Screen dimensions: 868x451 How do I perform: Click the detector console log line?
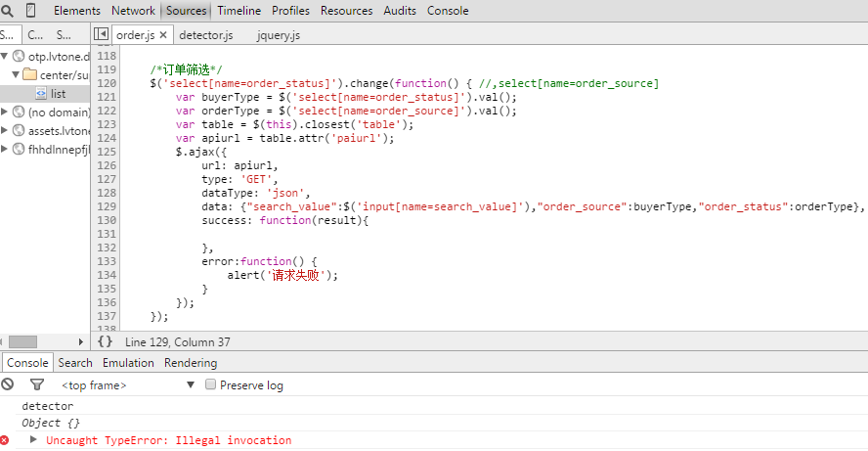click(x=48, y=406)
